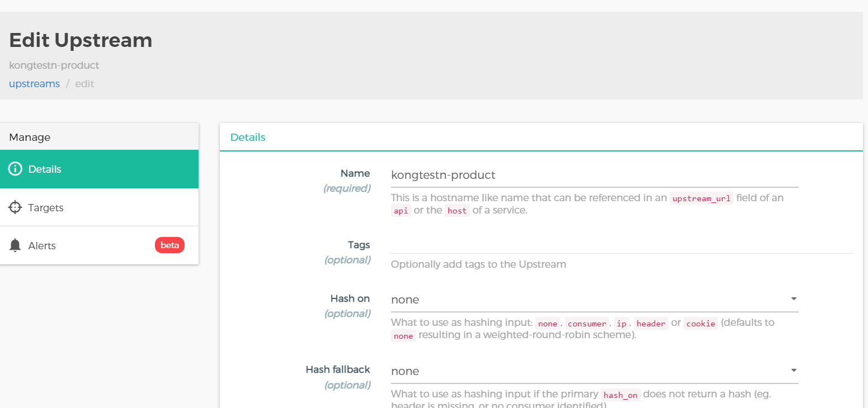Click the crosshair icon beside Targets

pos(15,207)
